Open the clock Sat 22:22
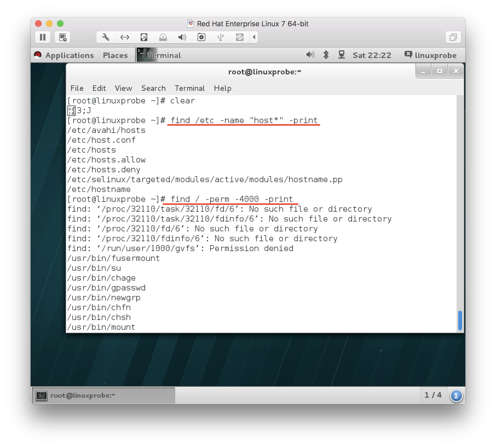This screenshot has height=448, width=496. click(372, 55)
